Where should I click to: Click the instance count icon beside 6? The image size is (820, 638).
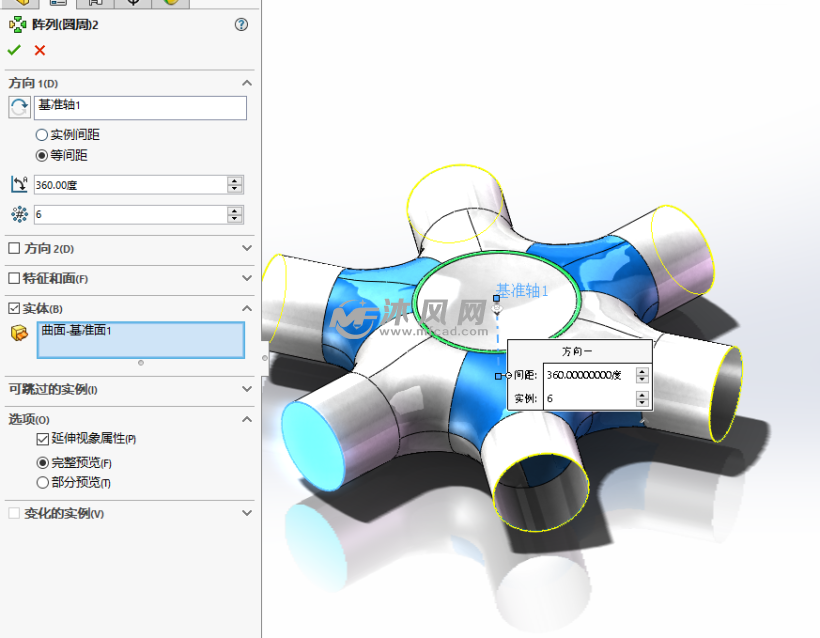(x=19, y=214)
